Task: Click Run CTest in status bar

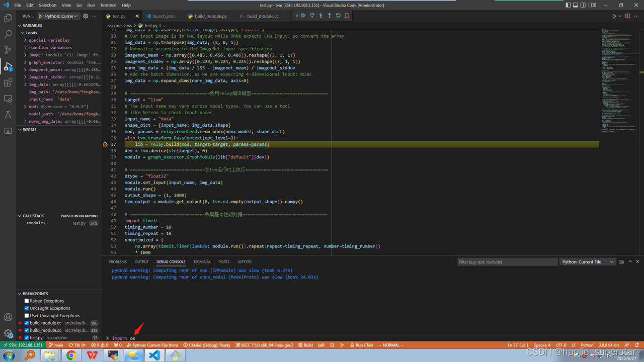Action: 362,345
